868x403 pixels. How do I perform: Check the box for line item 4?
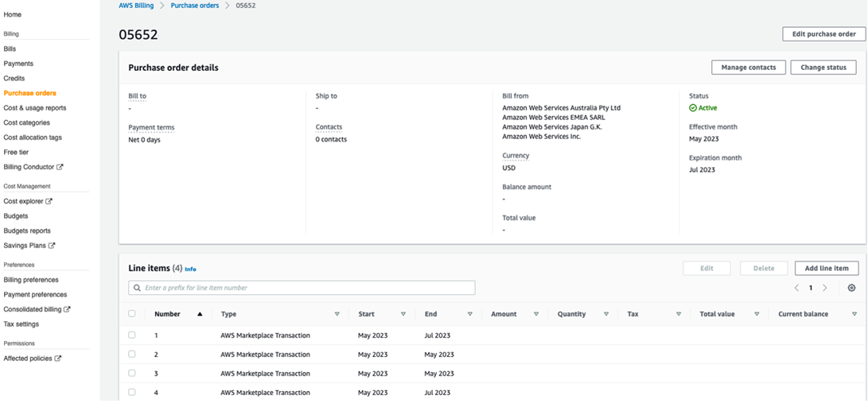click(132, 392)
